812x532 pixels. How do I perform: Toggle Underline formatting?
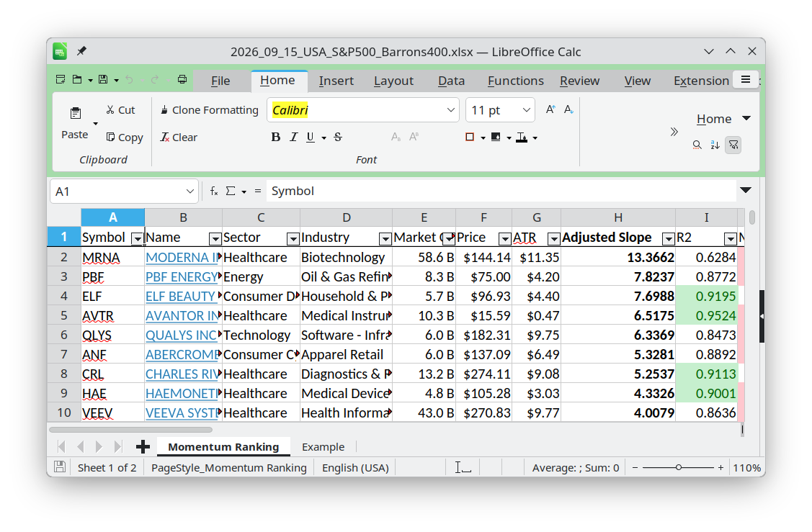pos(311,137)
